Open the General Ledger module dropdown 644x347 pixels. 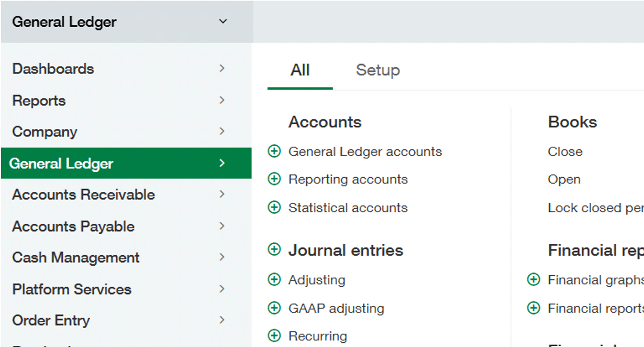pos(223,21)
